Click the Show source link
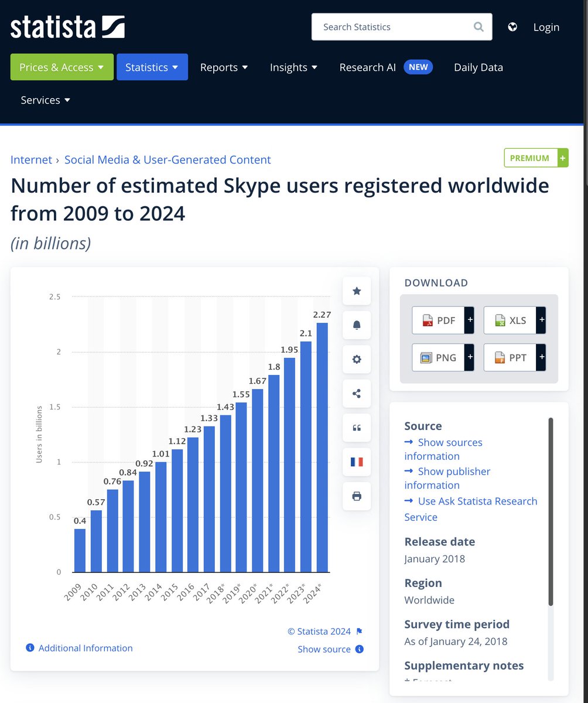Screen dimensions: 588x703 click(324, 649)
